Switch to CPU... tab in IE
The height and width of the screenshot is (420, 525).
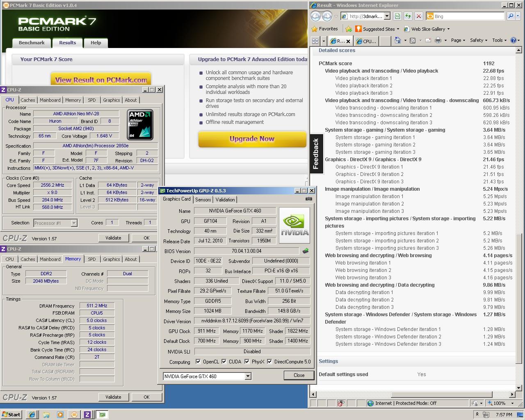pos(366,41)
